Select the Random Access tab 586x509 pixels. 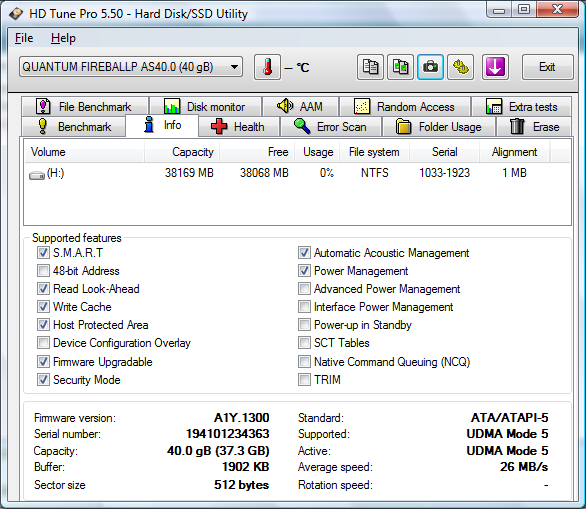(405, 107)
